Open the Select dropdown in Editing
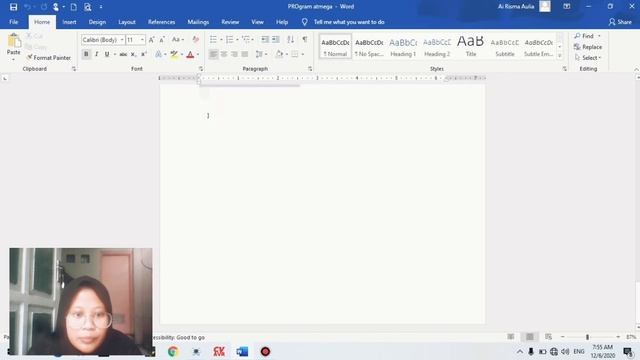This screenshot has height=360, width=640. 588,58
